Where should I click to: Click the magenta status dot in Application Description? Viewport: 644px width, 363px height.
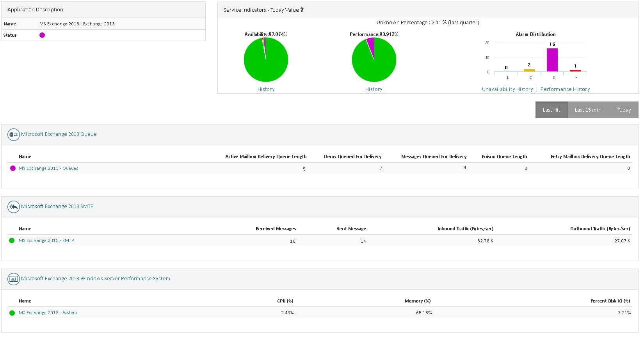[42, 35]
